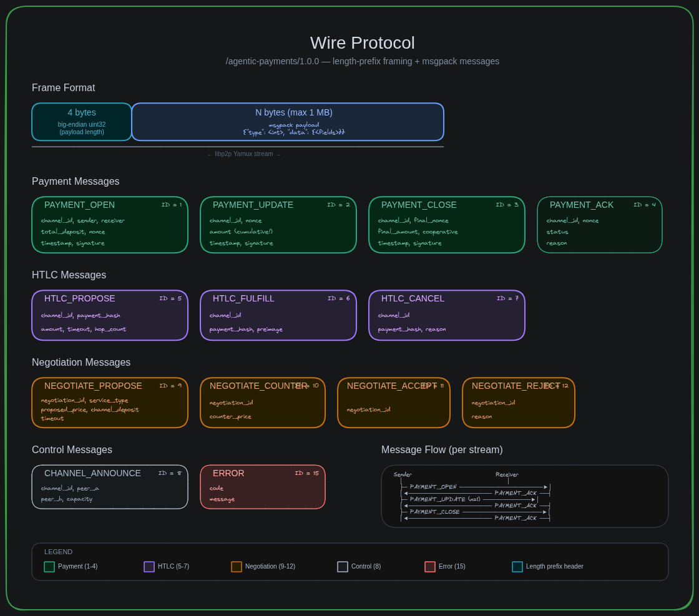Click the 'ID = 15' badge on ERROR

(x=306, y=473)
